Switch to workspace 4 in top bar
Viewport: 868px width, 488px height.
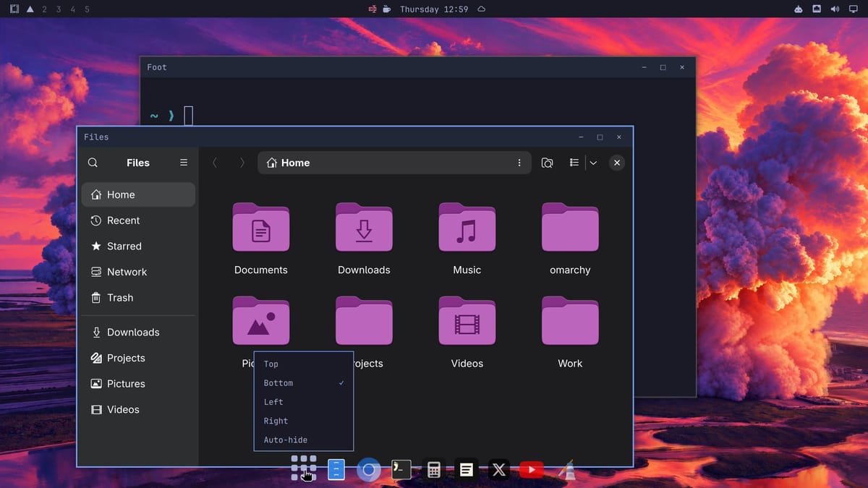(x=73, y=9)
